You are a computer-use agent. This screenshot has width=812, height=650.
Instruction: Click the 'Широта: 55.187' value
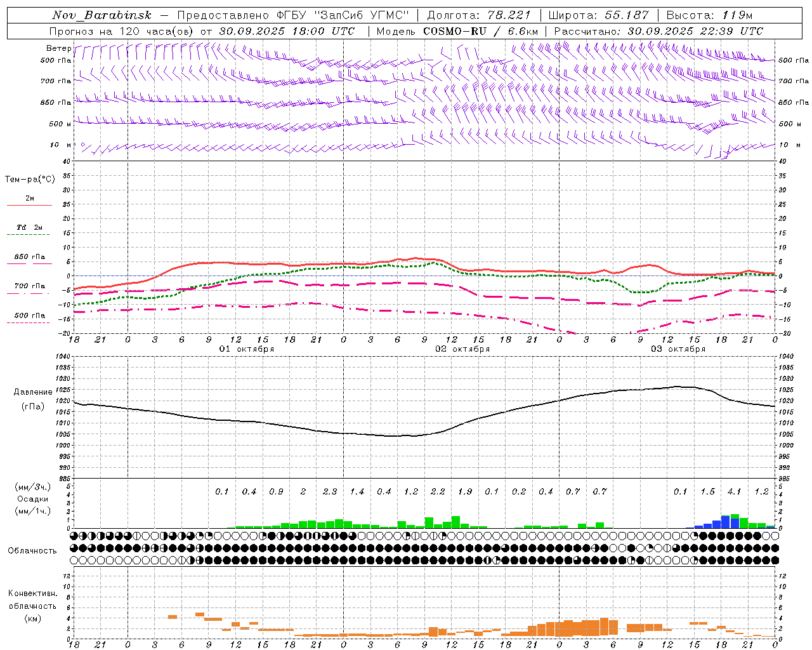pyautogui.click(x=598, y=15)
